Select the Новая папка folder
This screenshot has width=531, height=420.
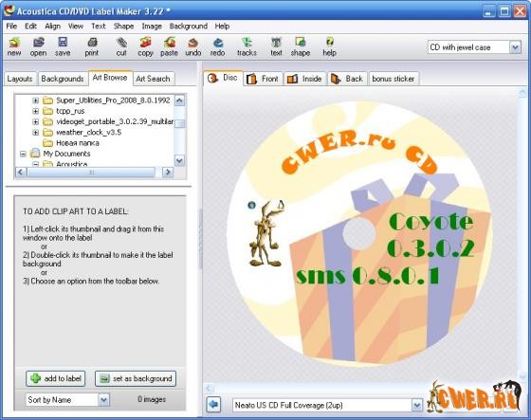tap(71, 143)
